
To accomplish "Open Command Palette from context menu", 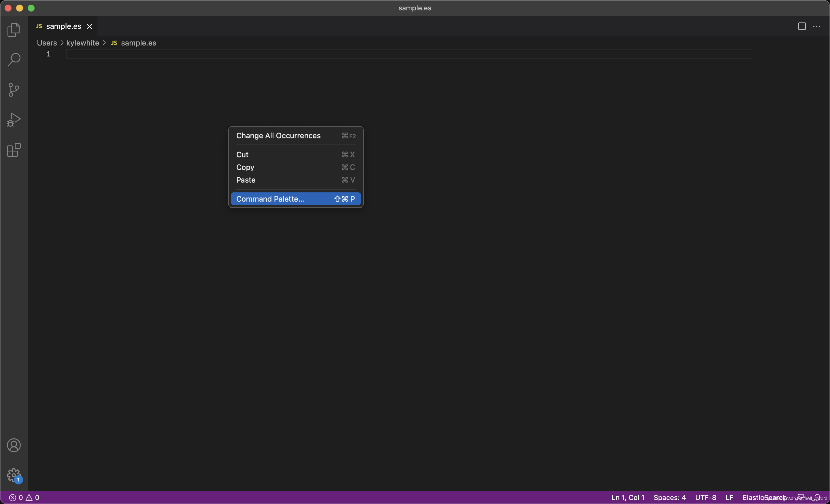I will pyautogui.click(x=296, y=199).
